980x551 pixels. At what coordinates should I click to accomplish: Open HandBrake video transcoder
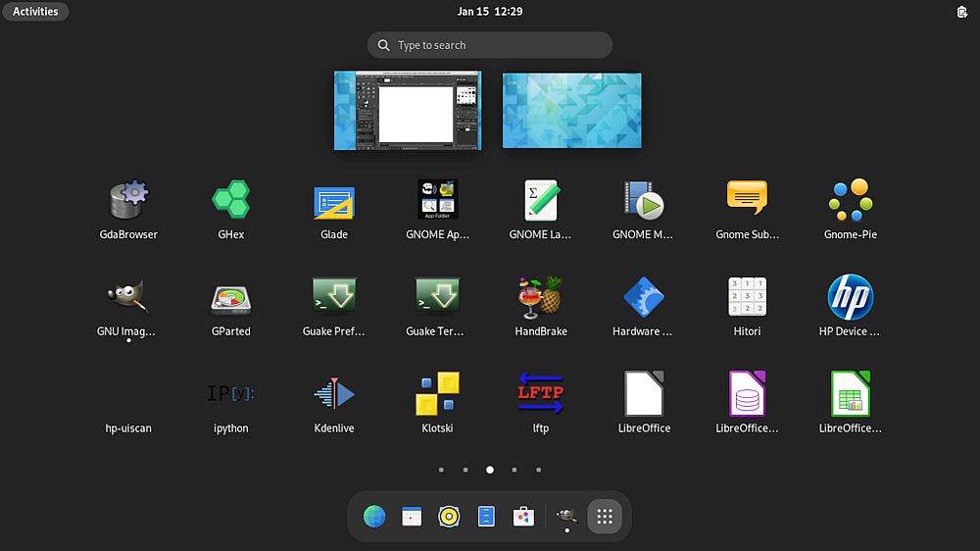pyautogui.click(x=540, y=307)
